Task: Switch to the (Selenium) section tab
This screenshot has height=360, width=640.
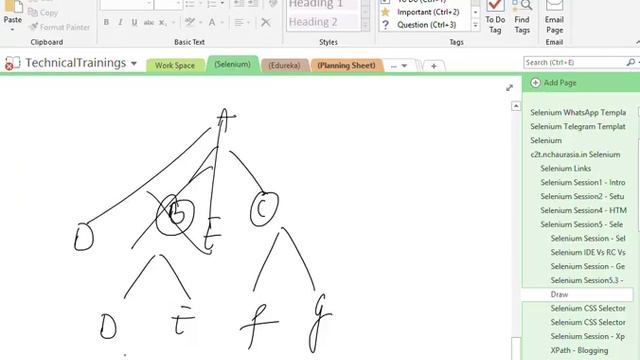Action: (233, 64)
